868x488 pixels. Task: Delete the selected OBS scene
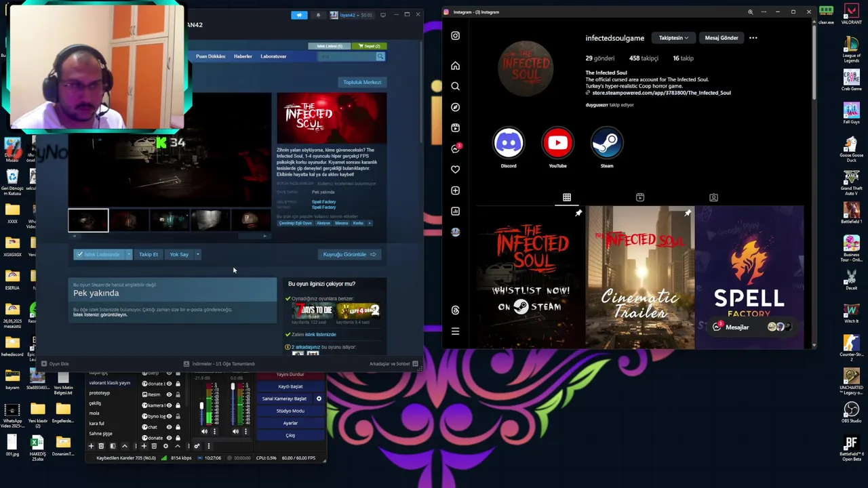click(x=101, y=446)
